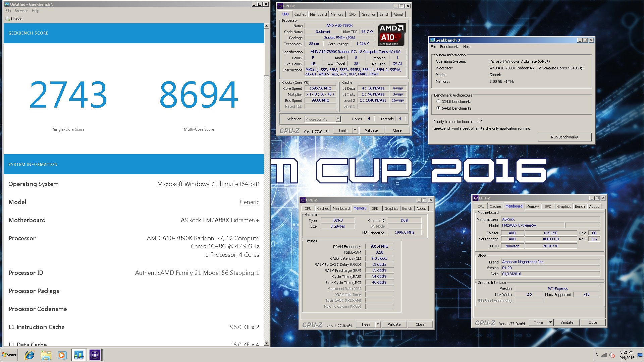Click the Upload icon in the Geekbench toolbar
Screen dimensions: 644x362
pyautogui.click(x=8, y=19)
